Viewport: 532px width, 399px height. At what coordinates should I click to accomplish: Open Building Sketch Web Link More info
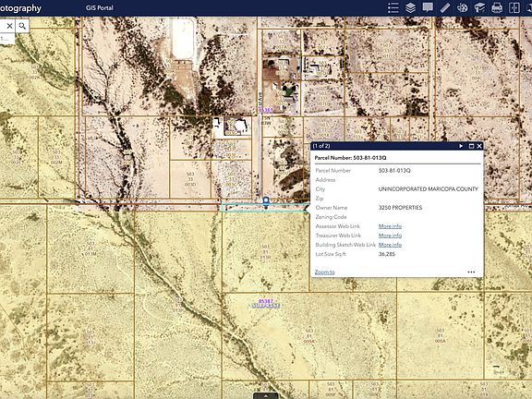pyautogui.click(x=390, y=244)
